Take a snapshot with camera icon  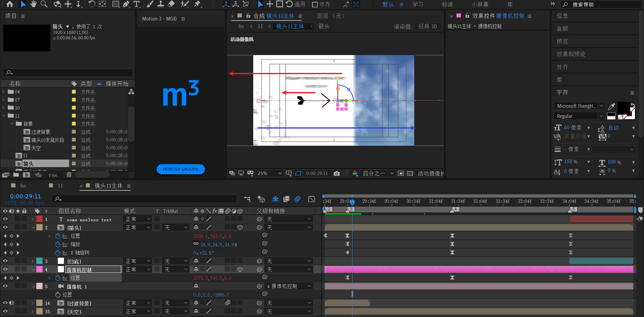[x=337, y=173]
